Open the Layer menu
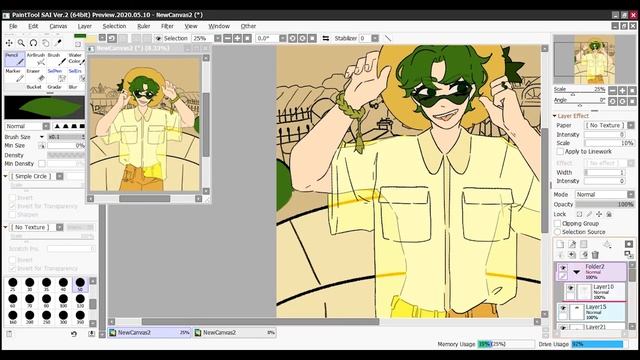Screen dimensions: 640x360 pyautogui.click(x=85, y=26)
